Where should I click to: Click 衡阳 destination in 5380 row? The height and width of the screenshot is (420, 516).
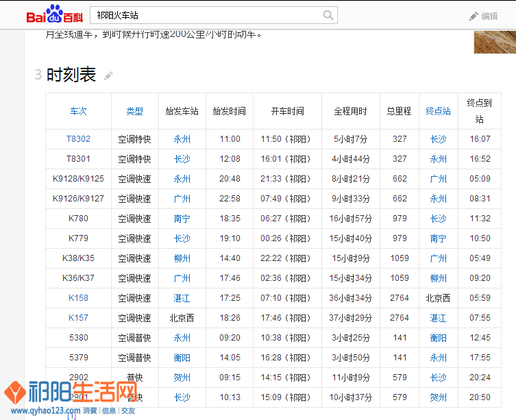point(439,338)
